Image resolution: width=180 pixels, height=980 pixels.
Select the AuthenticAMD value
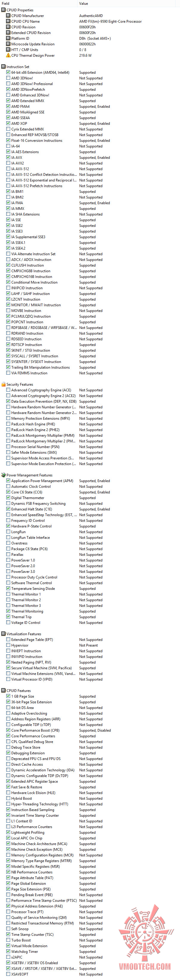(x=91, y=16)
